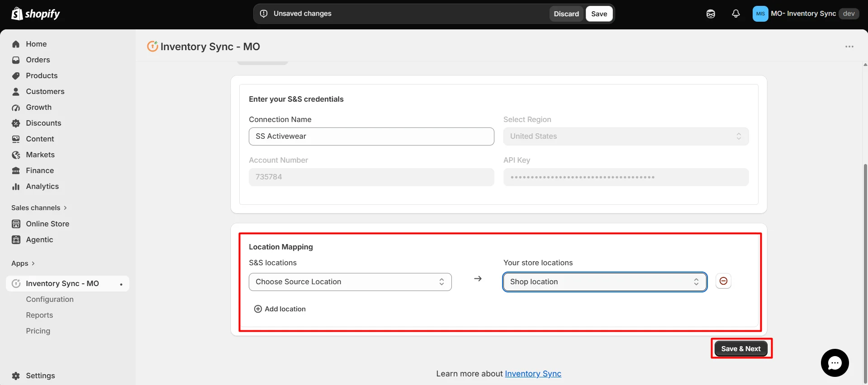Image resolution: width=868 pixels, height=385 pixels.
Task: Follow the Inventory Sync learn more link
Action: 533,374
